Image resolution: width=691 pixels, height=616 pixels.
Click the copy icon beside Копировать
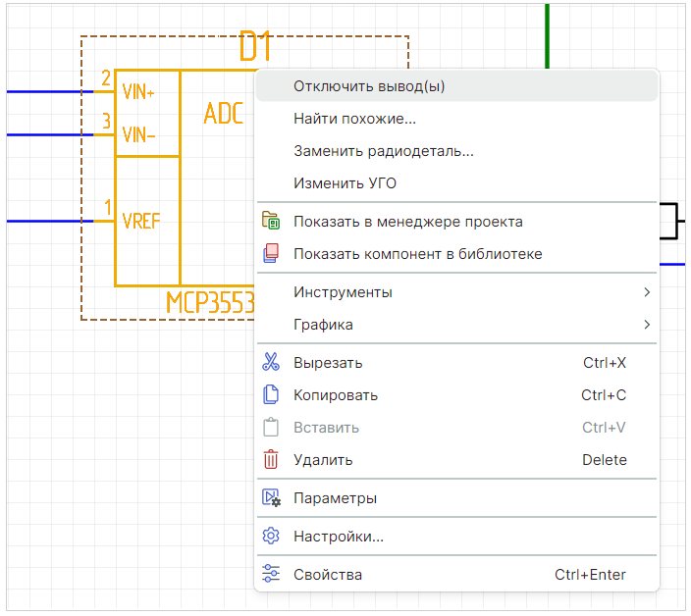(x=271, y=395)
